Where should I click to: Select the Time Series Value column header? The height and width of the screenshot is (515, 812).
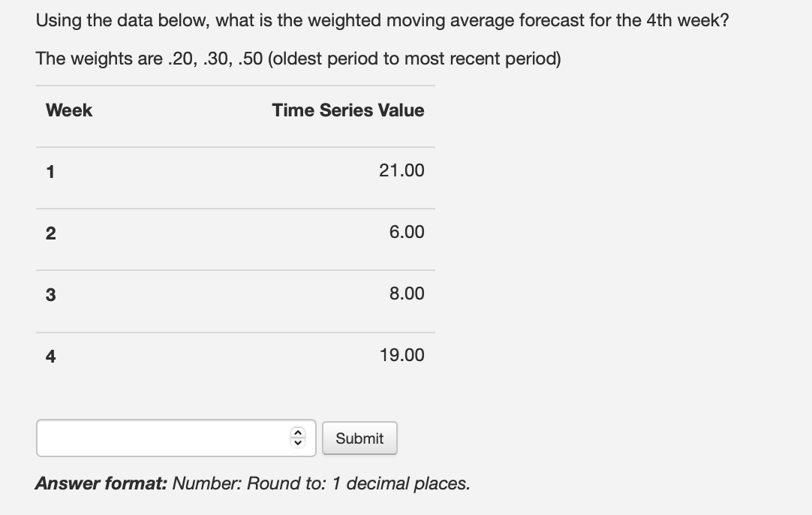[x=347, y=110]
